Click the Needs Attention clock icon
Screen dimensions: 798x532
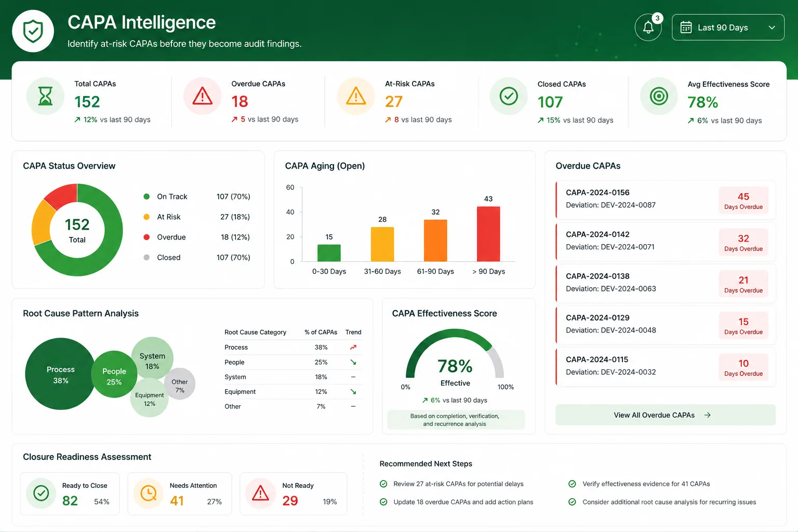[x=149, y=493]
